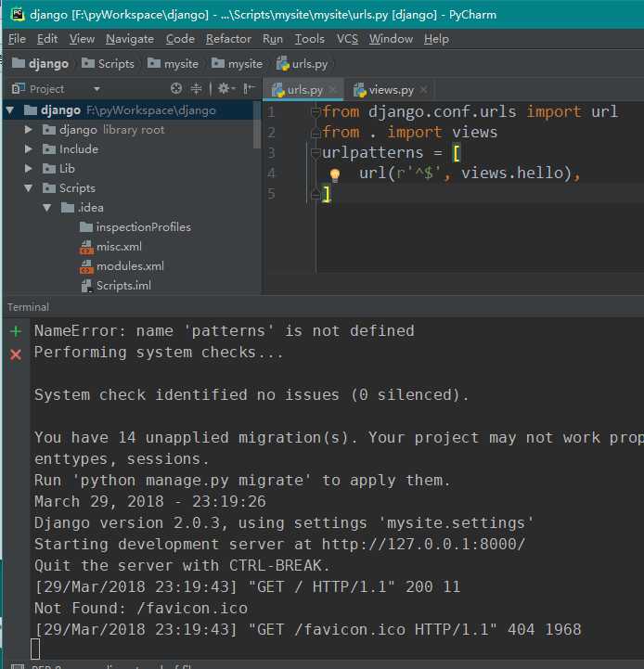Viewport: 644px width, 669px height.
Task: Collapse the .idea folder
Action: (47, 208)
